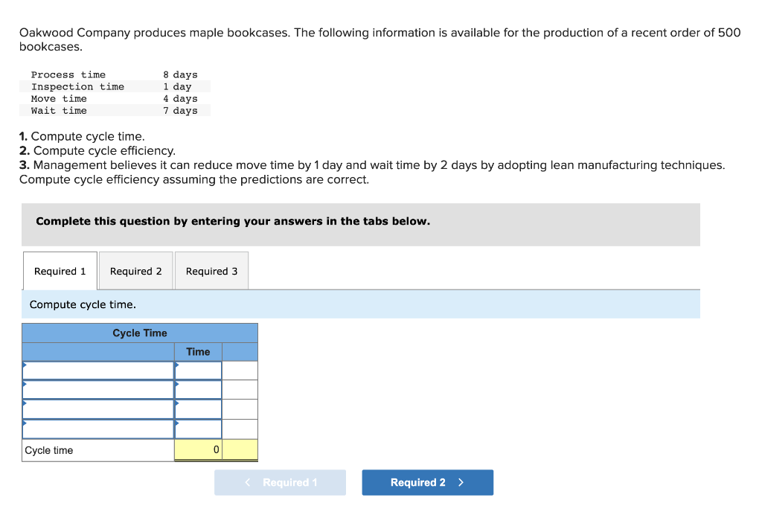Viewport: 762px width, 532px height.
Task: Click question item '3. Management believes' text
Action: click(x=372, y=172)
